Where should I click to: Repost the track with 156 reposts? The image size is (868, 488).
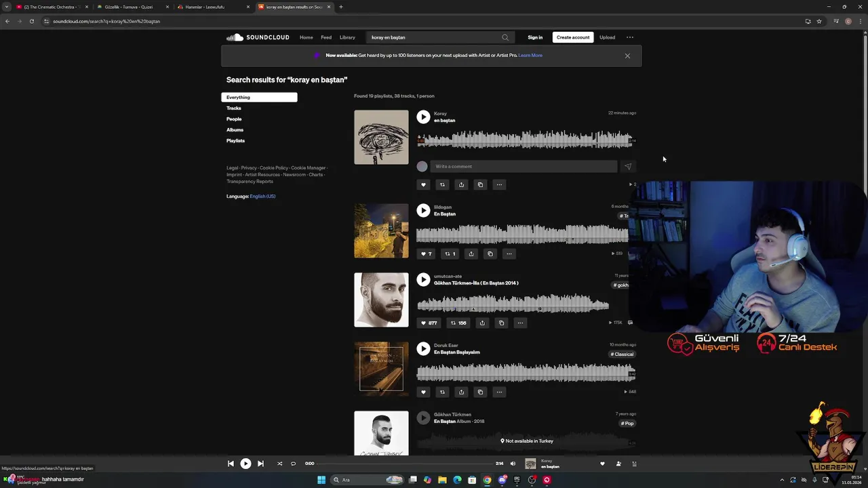click(458, 323)
